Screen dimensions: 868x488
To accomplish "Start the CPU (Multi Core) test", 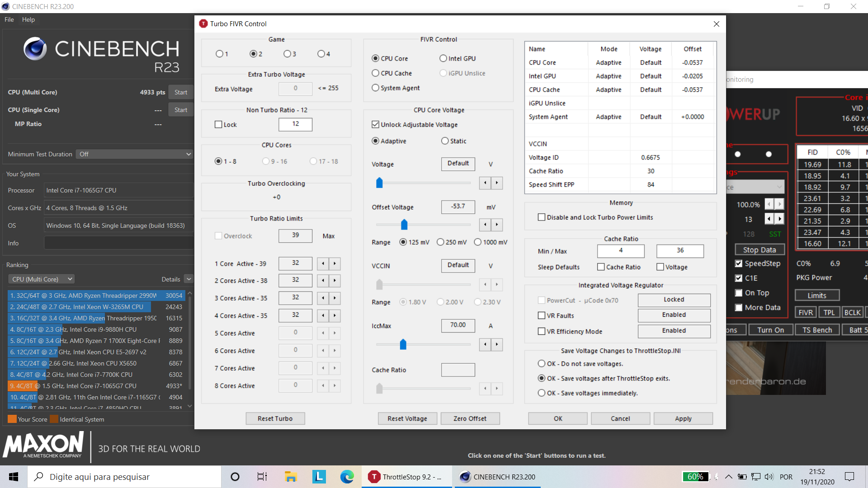I will (181, 92).
